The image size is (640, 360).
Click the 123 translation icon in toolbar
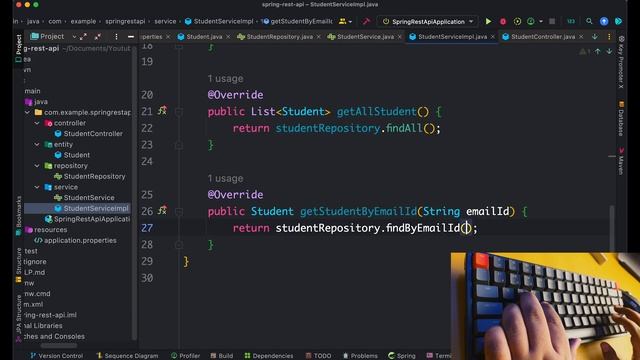[x=571, y=21]
